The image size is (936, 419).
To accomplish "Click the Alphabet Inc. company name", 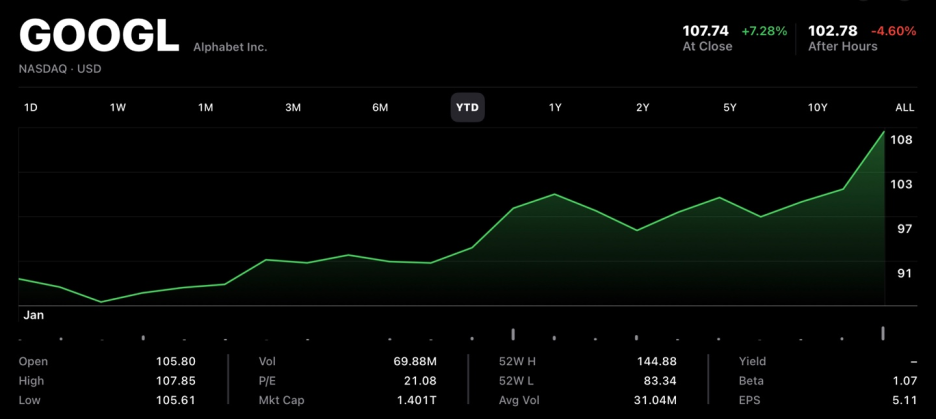I will tap(230, 47).
